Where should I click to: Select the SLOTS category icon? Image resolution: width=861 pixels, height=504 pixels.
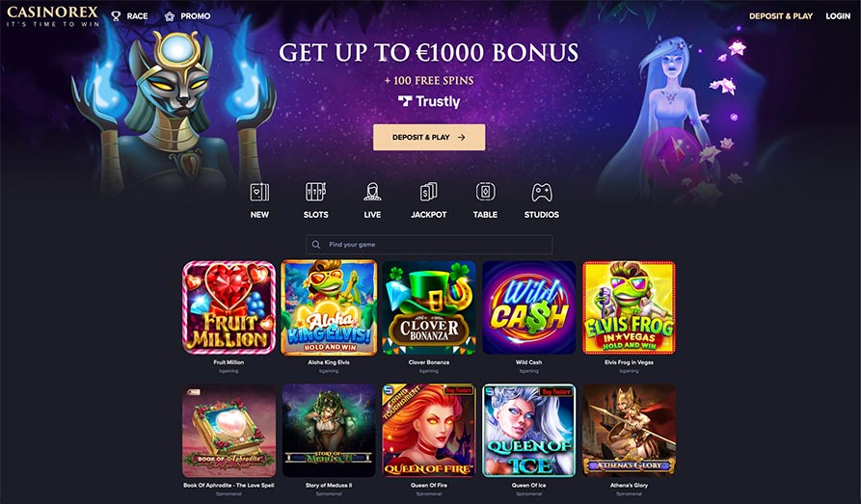pos(315,192)
